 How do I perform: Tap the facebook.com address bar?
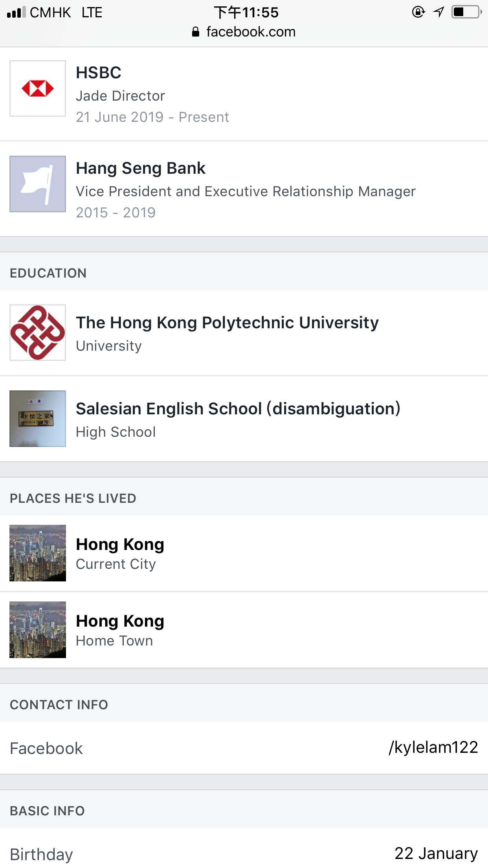click(244, 32)
